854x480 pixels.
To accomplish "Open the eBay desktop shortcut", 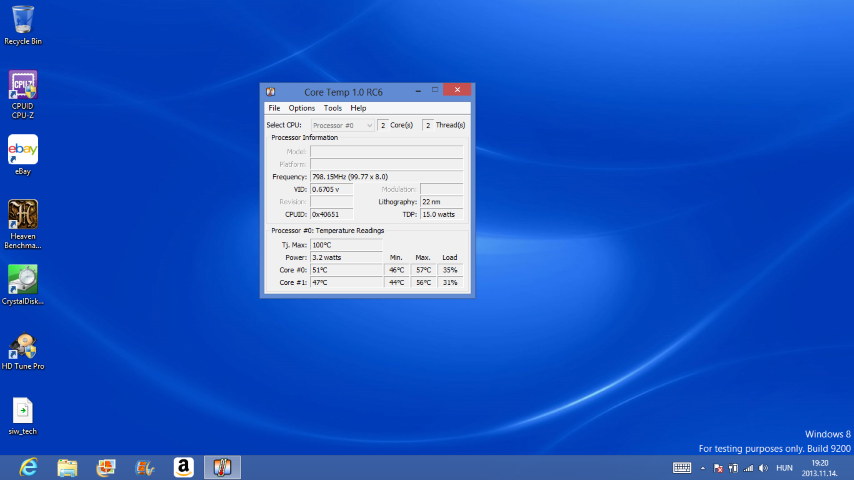I will [x=23, y=152].
